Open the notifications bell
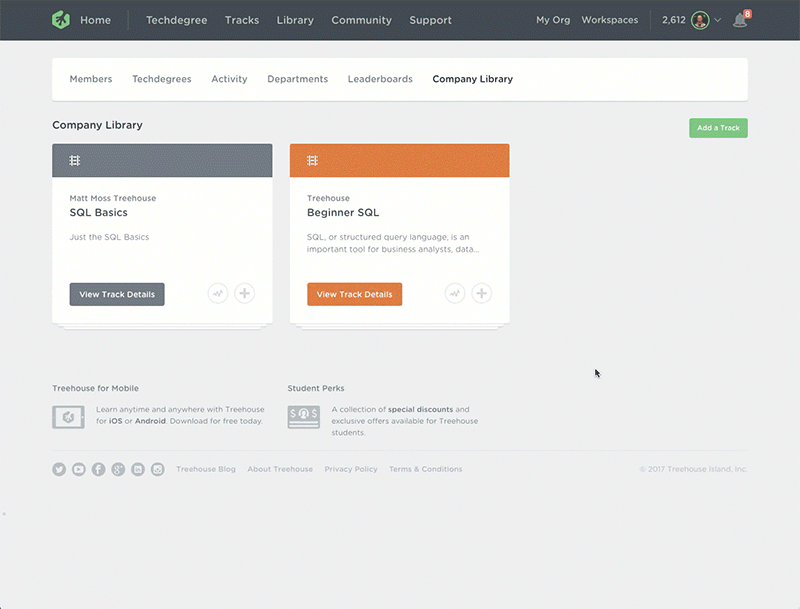800x609 pixels. coord(740,20)
